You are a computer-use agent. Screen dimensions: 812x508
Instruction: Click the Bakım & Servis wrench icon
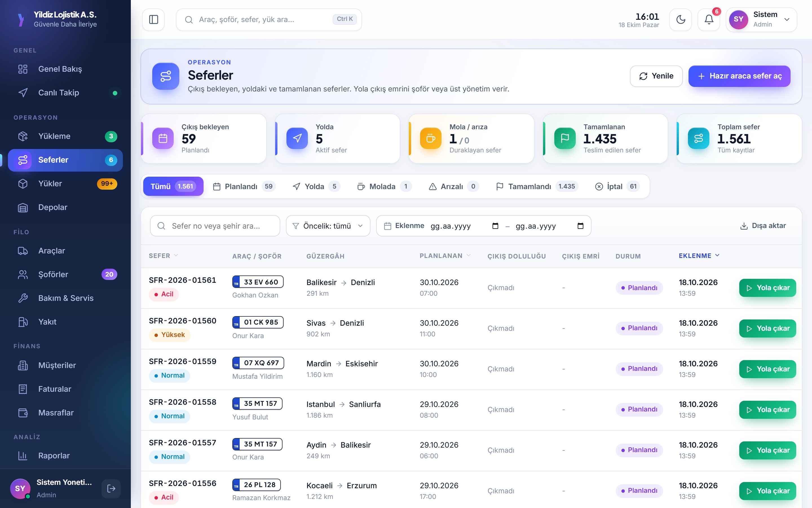23,298
